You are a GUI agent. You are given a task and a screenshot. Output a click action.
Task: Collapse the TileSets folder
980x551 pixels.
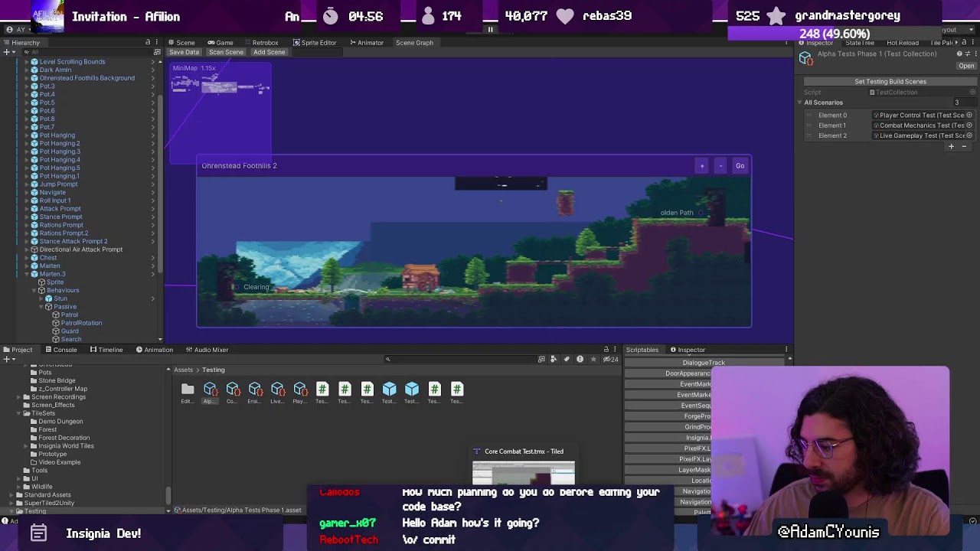[19, 413]
